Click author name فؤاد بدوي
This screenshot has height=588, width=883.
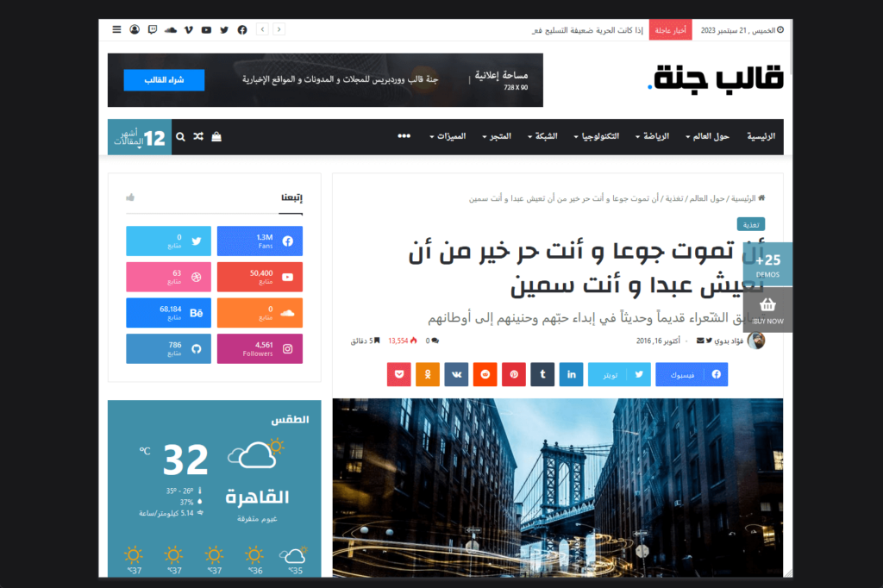(729, 341)
